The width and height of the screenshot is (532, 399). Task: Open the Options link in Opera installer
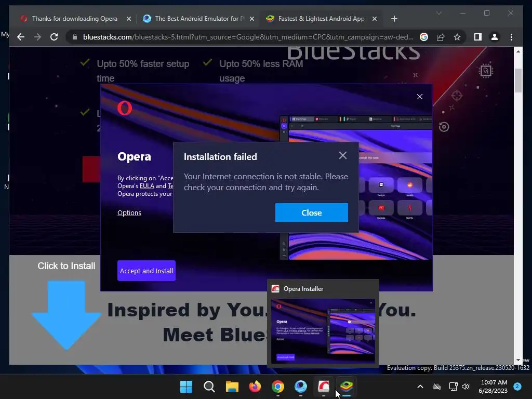[129, 212]
